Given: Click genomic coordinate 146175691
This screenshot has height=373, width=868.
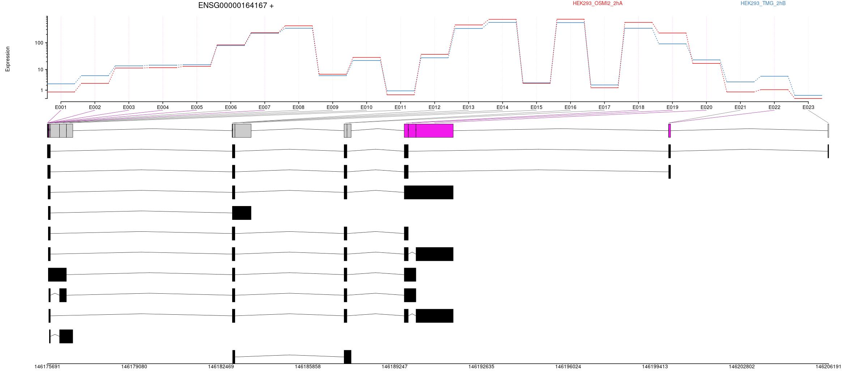Looking at the screenshot, I should (x=47, y=367).
